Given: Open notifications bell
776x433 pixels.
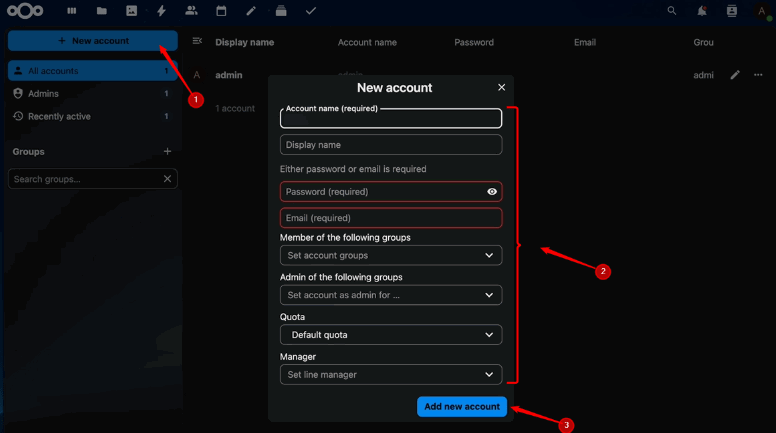Looking at the screenshot, I should click(x=702, y=10).
